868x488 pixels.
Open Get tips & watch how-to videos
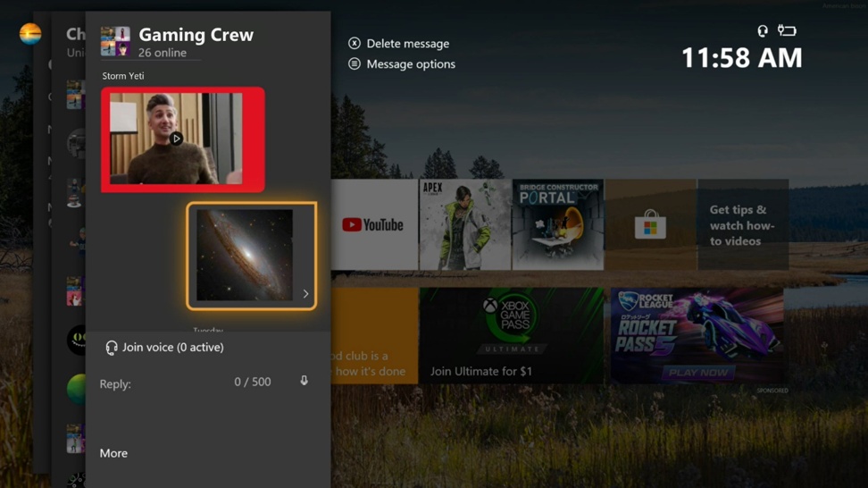tap(742, 225)
